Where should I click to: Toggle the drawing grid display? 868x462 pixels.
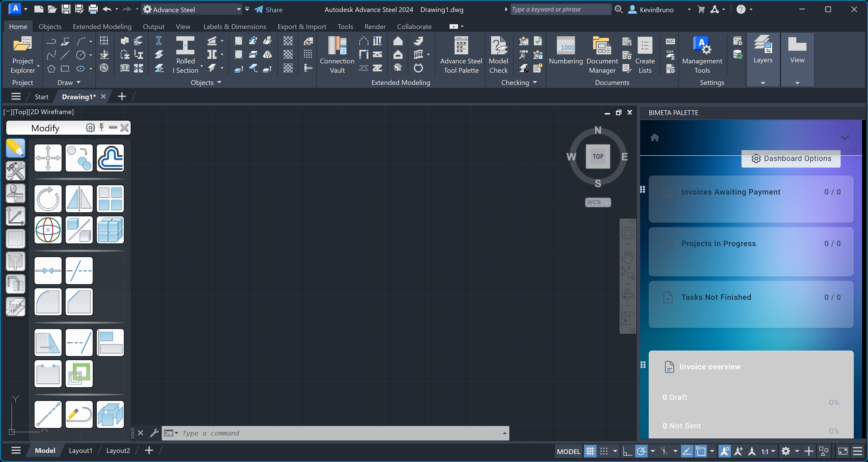[590, 451]
